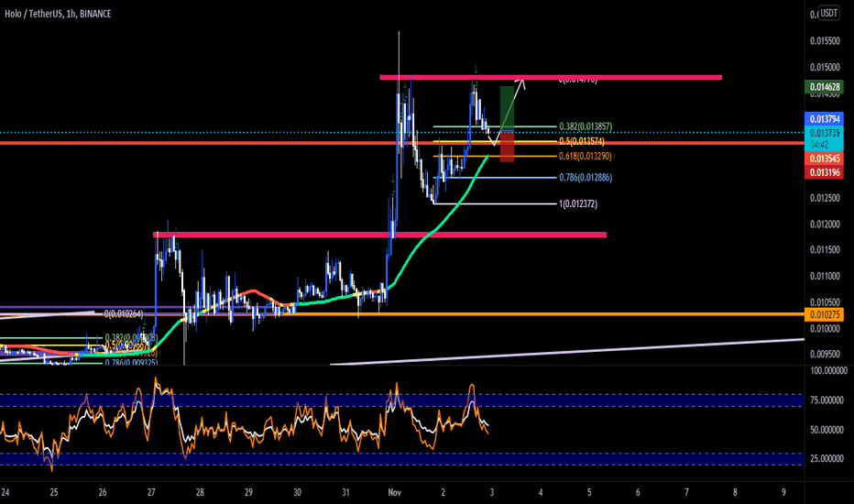The height and width of the screenshot is (504, 854).
Task: Click the 28 date on the time axis
Action: [200, 492]
